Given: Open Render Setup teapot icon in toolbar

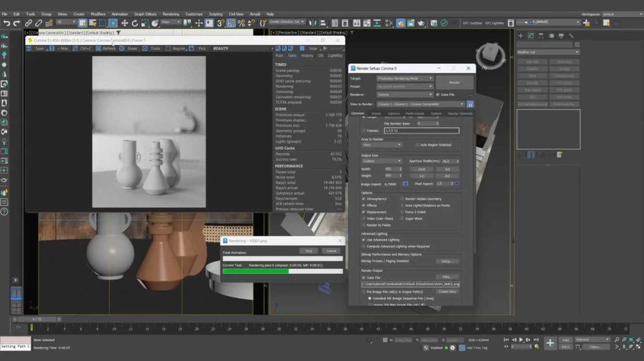Looking at the screenshot, I should (x=401, y=23).
